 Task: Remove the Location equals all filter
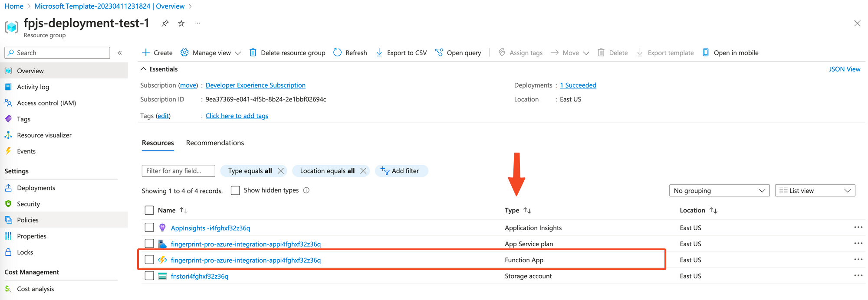363,171
